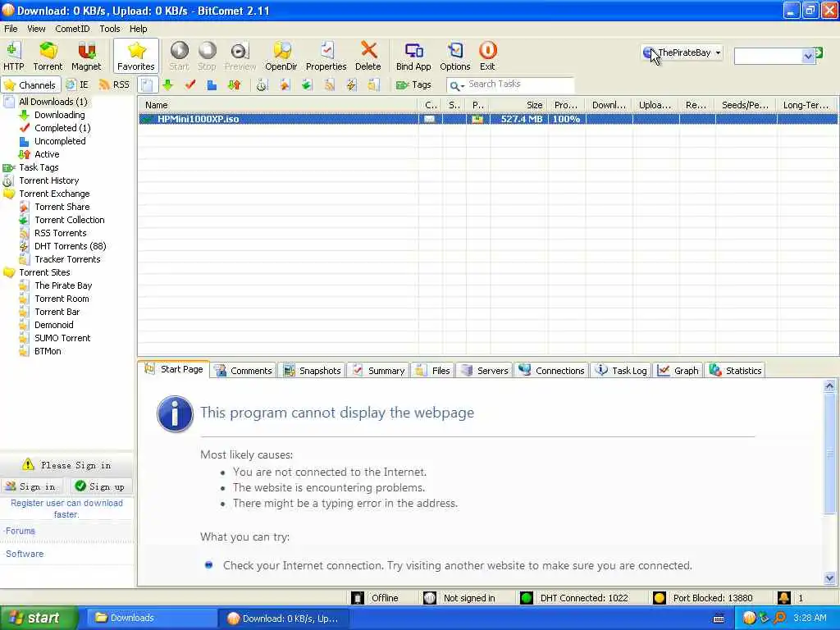The width and height of the screenshot is (840, 630).
Task: Click the Start Page scrollbar down arrow
Action: click(830, 577)
